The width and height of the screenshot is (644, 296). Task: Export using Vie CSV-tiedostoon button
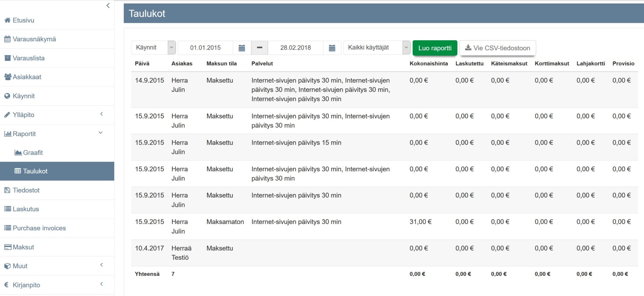(x=497, y=48)
